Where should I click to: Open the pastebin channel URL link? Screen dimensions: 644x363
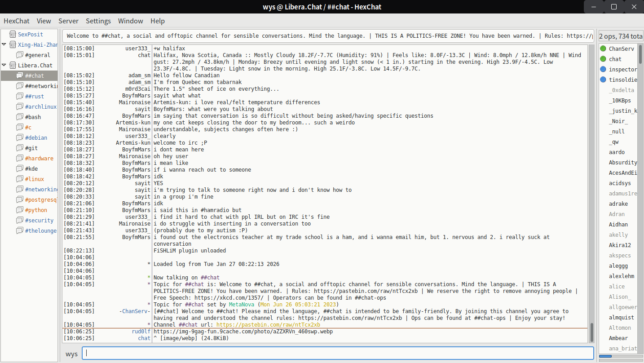coord(268,325)
